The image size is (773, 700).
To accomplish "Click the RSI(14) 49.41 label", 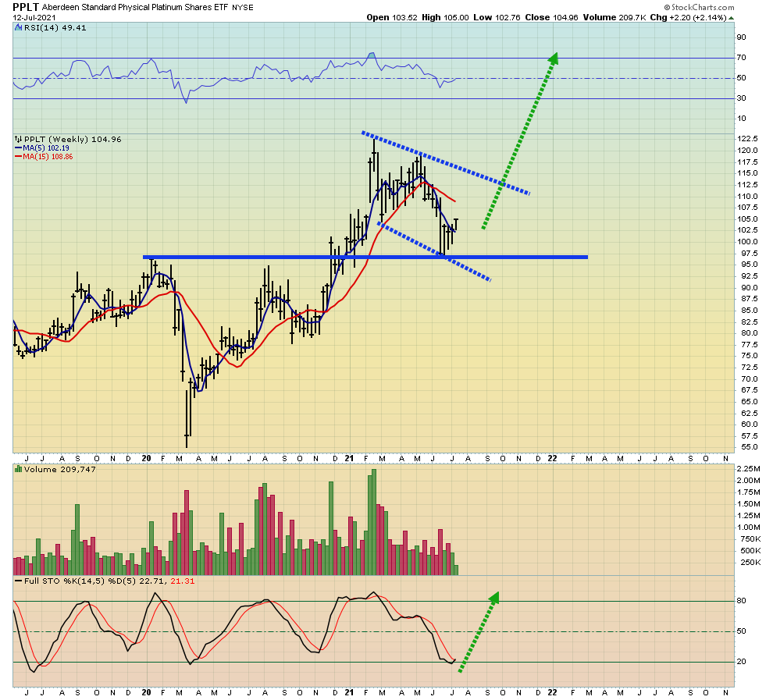I will (x=55, y=28).
